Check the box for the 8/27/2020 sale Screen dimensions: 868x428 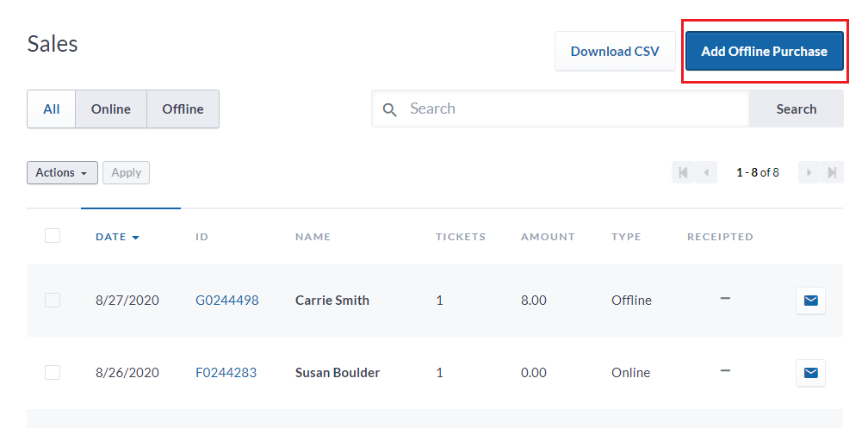point(53,300)
